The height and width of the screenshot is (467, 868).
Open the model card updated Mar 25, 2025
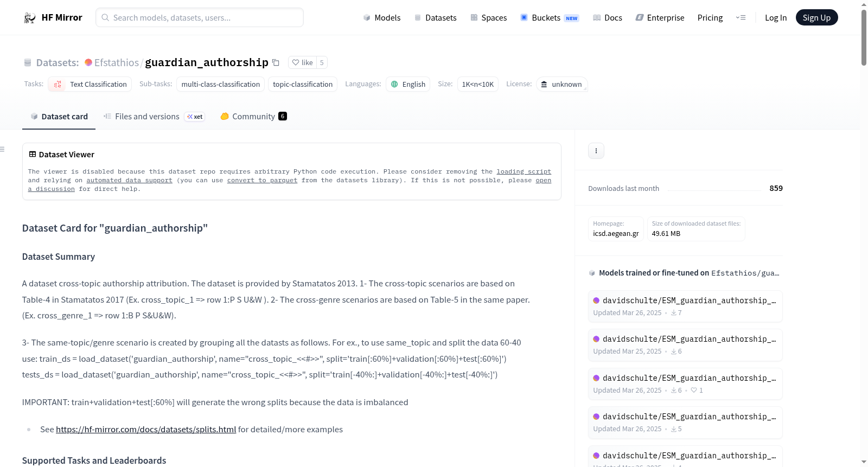click(x=685, y=345)
